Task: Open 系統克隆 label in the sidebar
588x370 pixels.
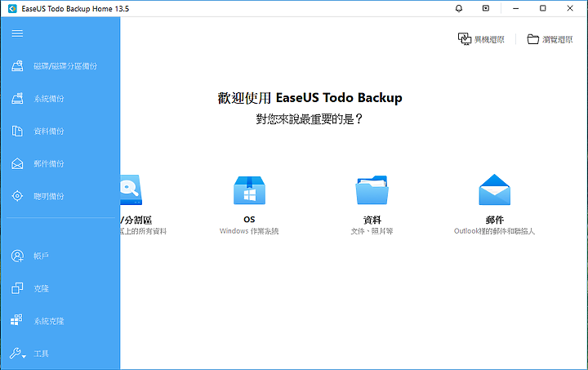Action: (x=49, y=321)
